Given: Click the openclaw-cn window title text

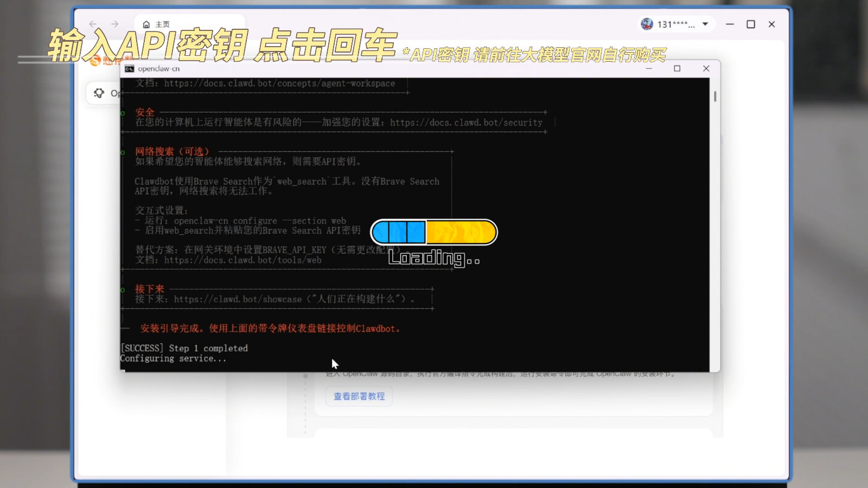Looking at the screenshot, I should (x=158, y=69).
